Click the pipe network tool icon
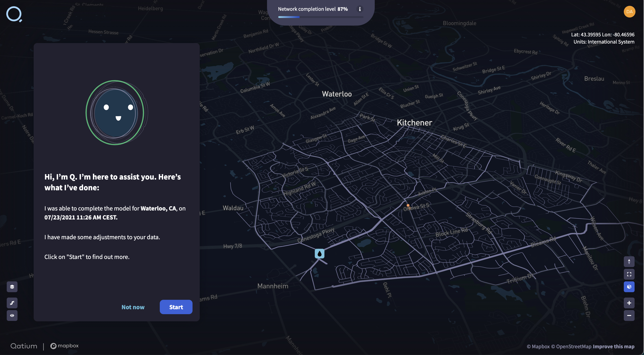644x355 pixels. 12,303
